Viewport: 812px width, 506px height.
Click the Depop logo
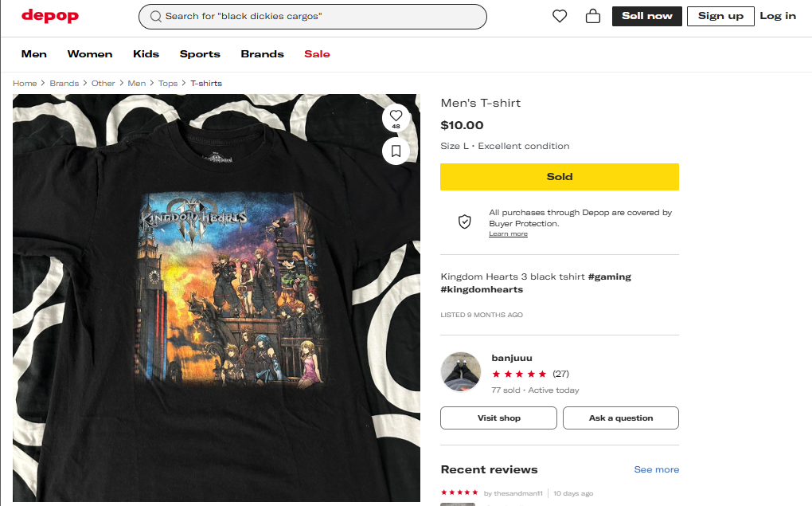tap(49, 16)
